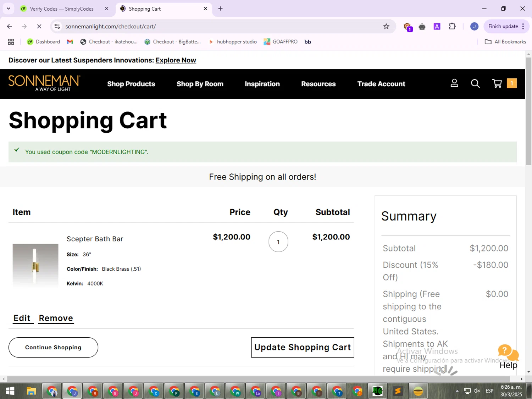The image size is (532, 399).
Task: Open the Resources menu
Action: click(x=318, y=84)
